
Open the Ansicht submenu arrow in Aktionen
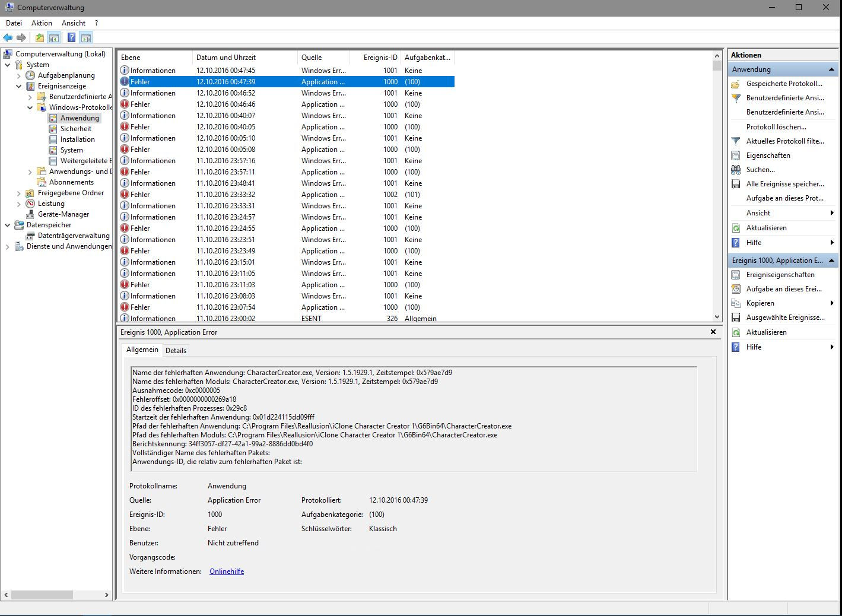[x=832, y=213]
